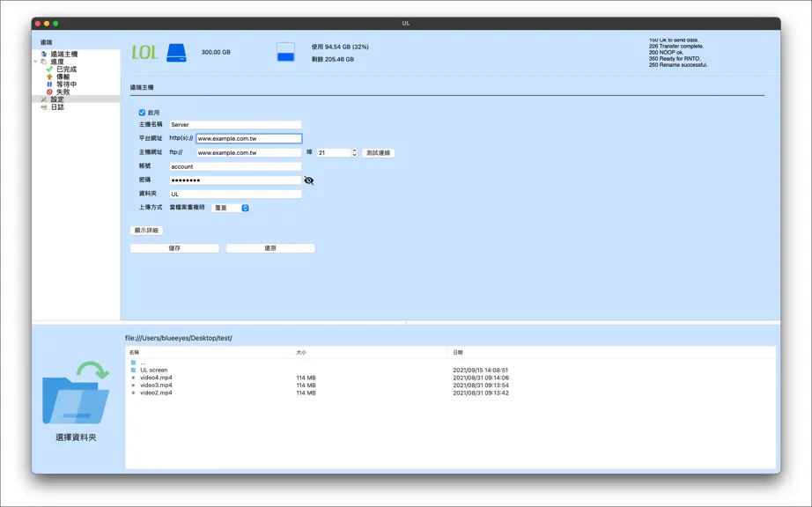Open the 覆蓋 duplicate-file dropdown
The height and width of the screenshot is (507, 812).
[231, 208]
